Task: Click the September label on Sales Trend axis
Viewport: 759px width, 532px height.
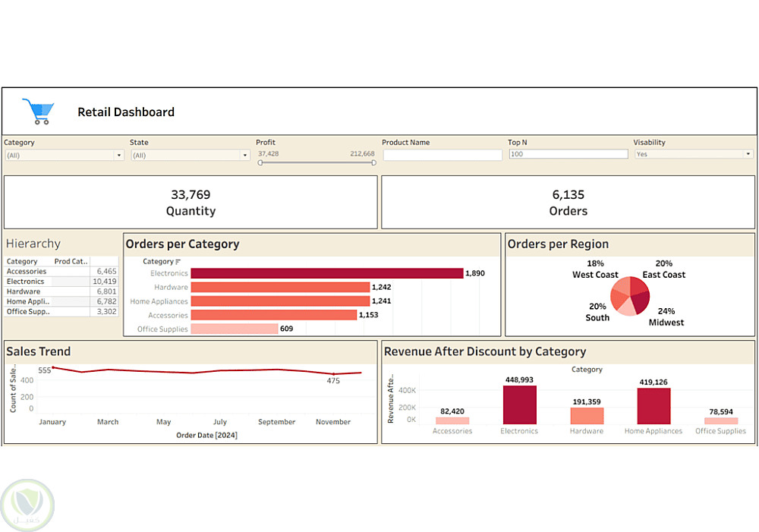Action: click(x=276, y=422)
